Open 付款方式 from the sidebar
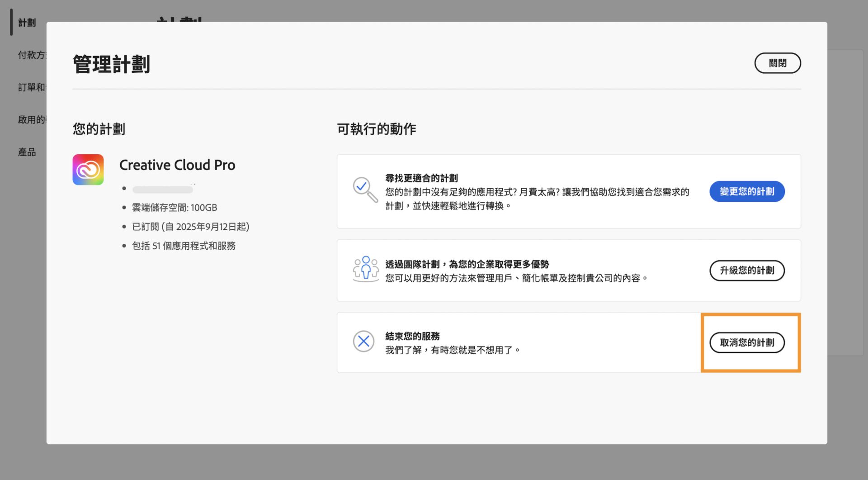The height and width of the screenshot is (480, 868). coord(31,55)
